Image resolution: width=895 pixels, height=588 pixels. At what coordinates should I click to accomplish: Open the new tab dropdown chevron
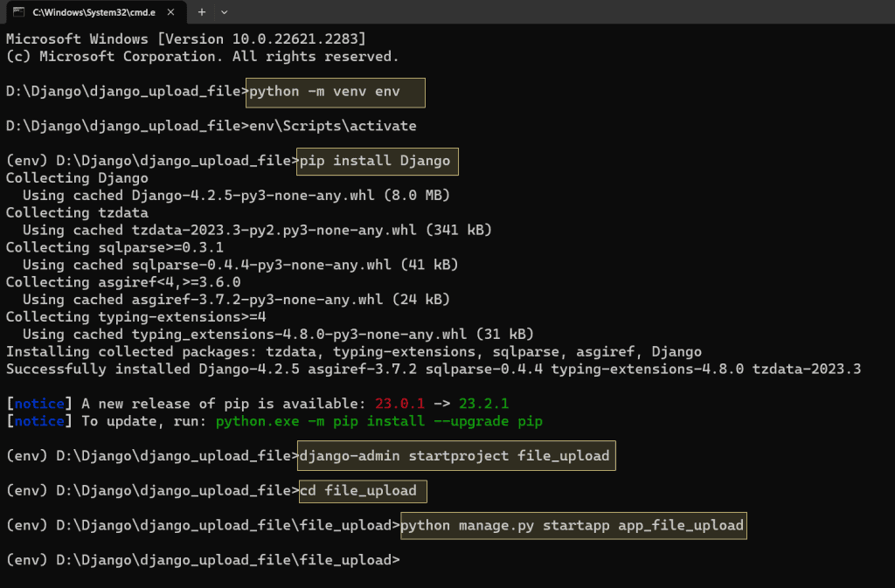(226, 12)
